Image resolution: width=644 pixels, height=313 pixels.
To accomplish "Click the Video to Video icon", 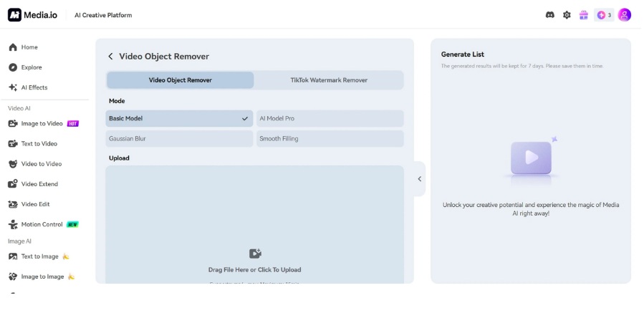I will pyautogui.click(x=13, y=164).
